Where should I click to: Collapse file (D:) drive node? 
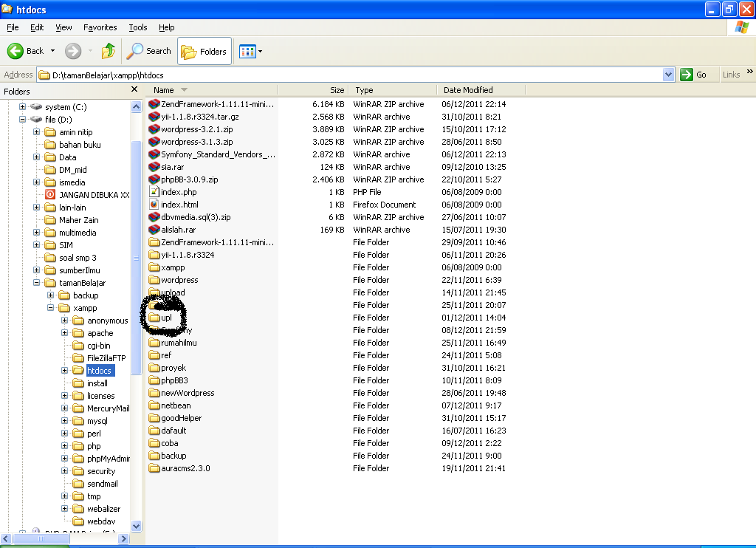pyautogui.click(x=22, y=119)
